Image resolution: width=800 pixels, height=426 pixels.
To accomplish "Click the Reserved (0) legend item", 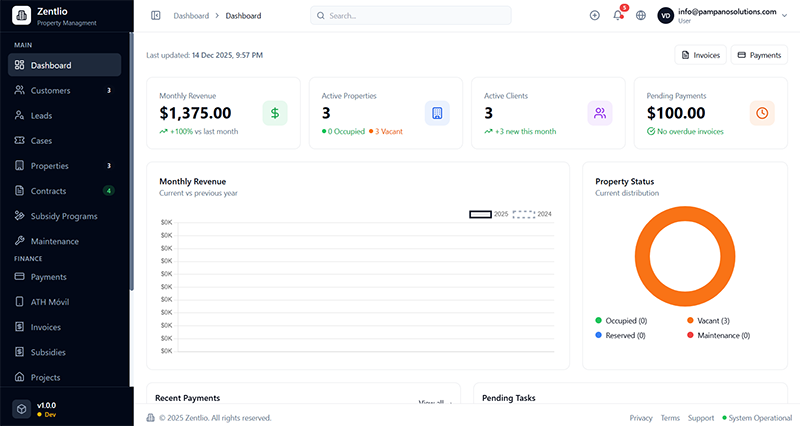I will tap(620, 335).
